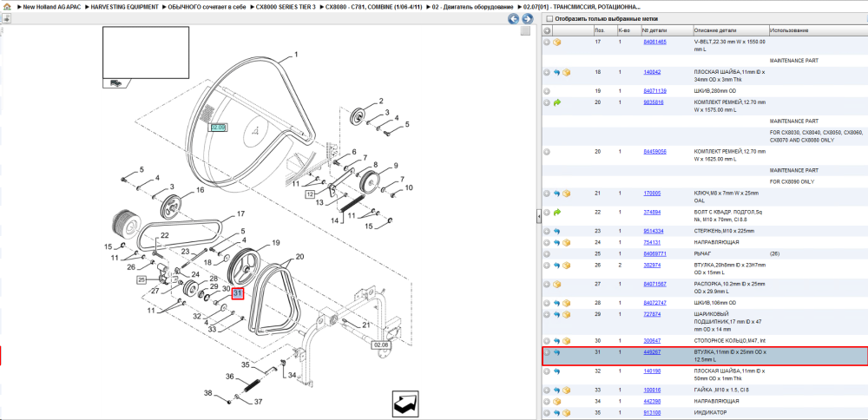Click callout number 17 in diagram

(x=240, y=213)
